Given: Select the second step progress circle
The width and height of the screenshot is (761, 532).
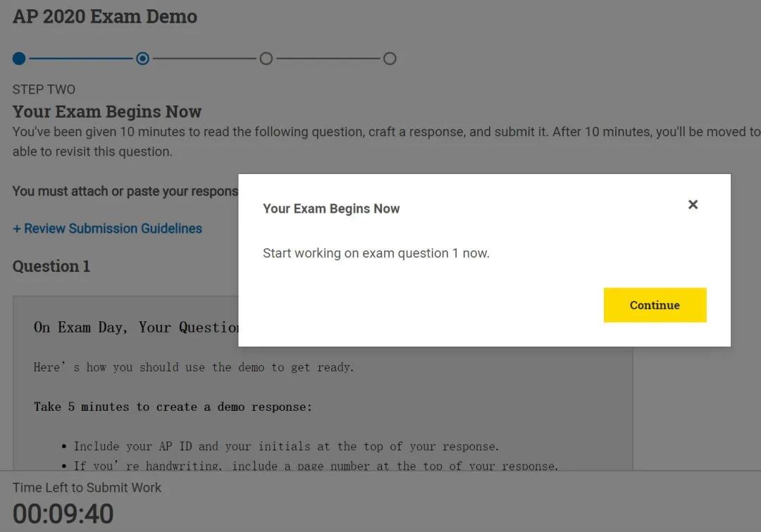Looking at the screenshot, I should pos(142,58).
